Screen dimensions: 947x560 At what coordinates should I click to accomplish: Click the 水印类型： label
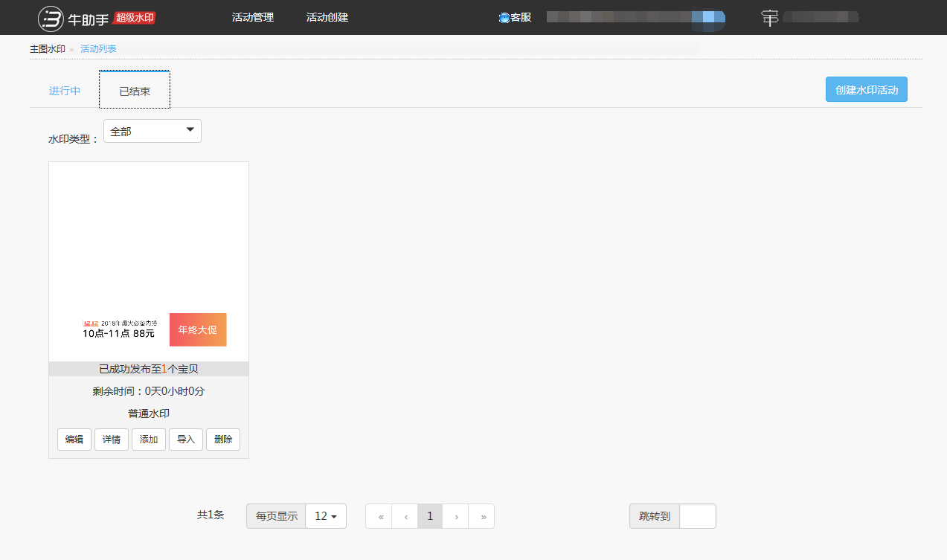point(74,139)
